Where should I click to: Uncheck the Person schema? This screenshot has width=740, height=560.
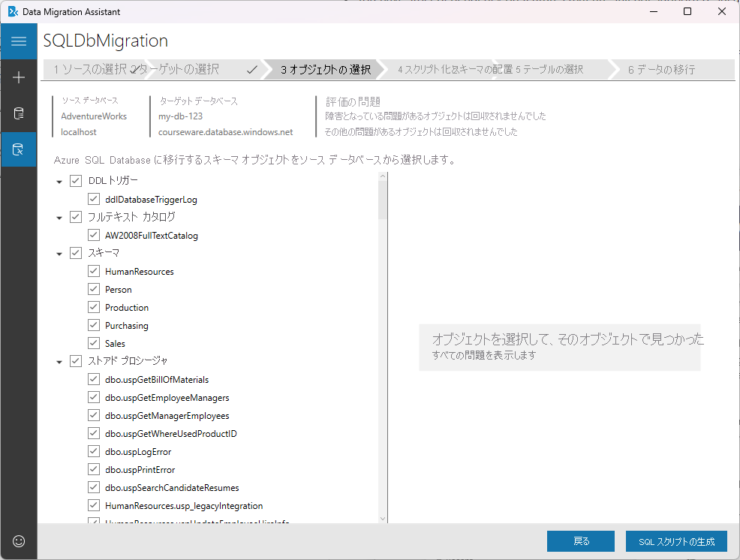pos(94,289)
